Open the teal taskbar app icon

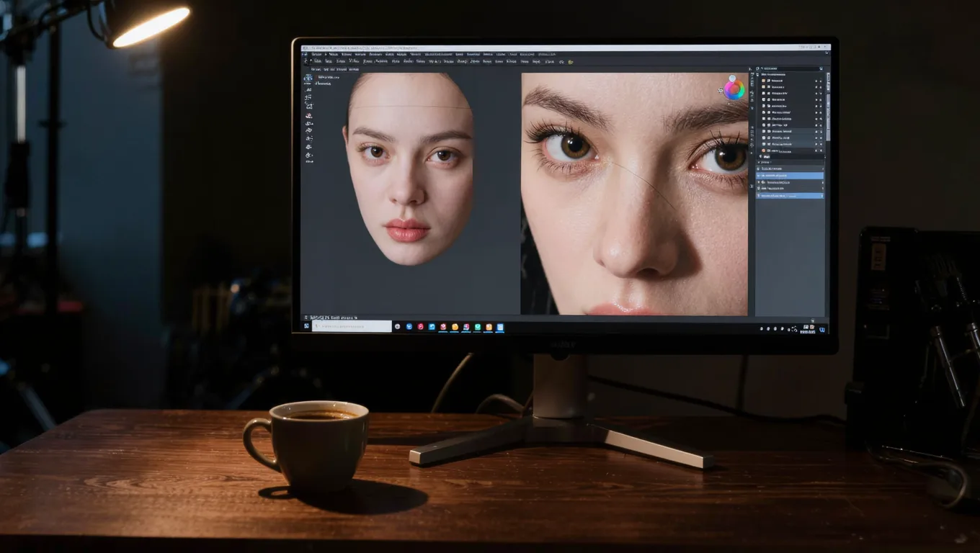[477, 327]
